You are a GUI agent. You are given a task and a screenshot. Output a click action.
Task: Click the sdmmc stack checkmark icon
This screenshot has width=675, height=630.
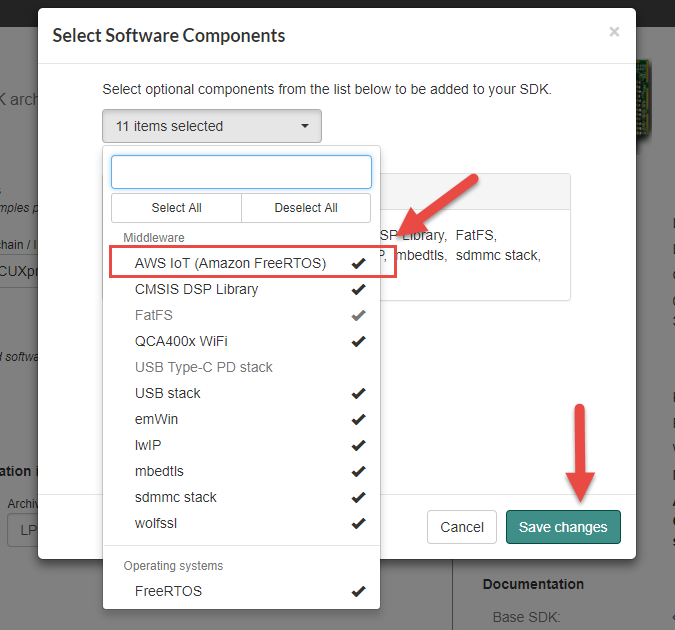[x=358, y=497]
